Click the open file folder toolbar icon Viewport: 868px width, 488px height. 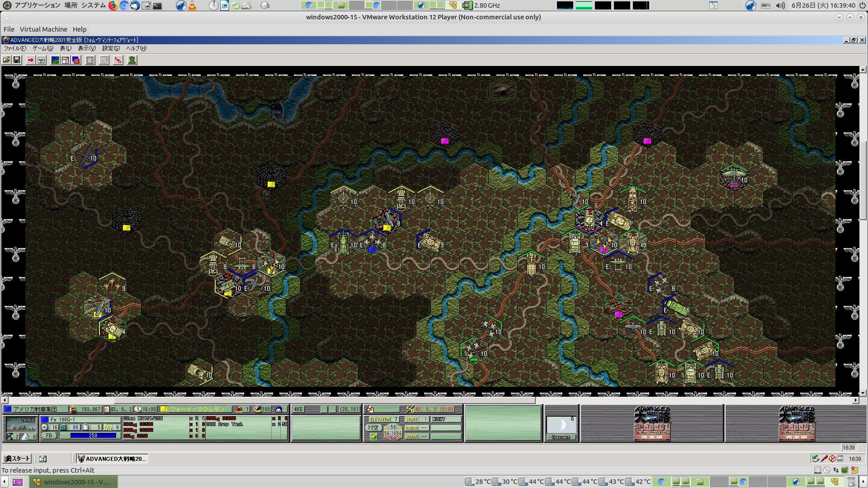[x=6, y=60]
